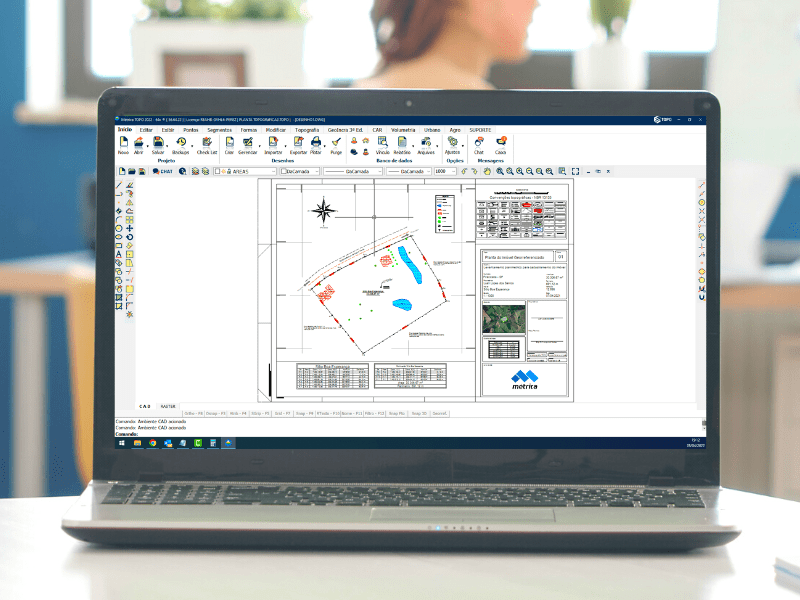Toggle the Ortho F8 status button
The image size is (800, 600).
click(194, 413)
